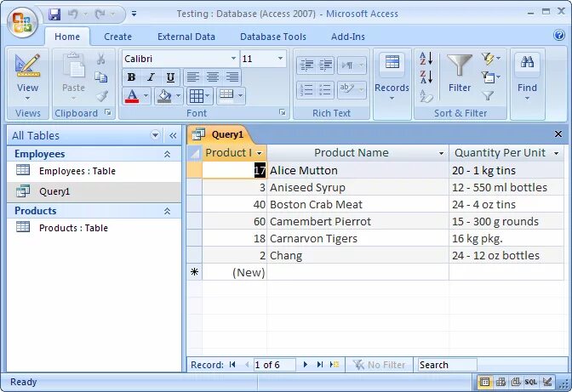Open the font size 11 dropdown
Image resolution: width=572 pixels, height=392 pixels.
pyautogui.click(x=280, y=59)
